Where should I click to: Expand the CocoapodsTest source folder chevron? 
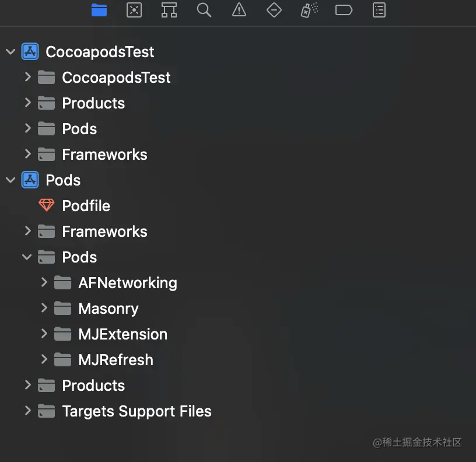point(27,77)
